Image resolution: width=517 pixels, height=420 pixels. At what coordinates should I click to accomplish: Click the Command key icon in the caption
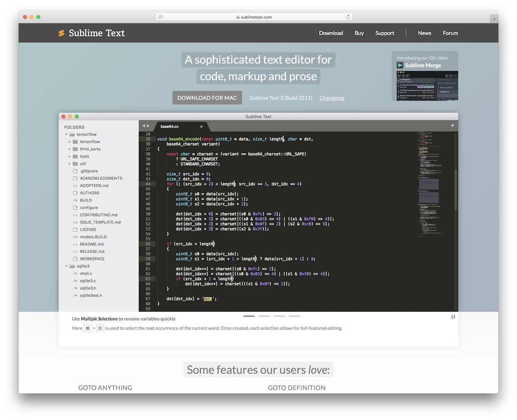point(87,328)
